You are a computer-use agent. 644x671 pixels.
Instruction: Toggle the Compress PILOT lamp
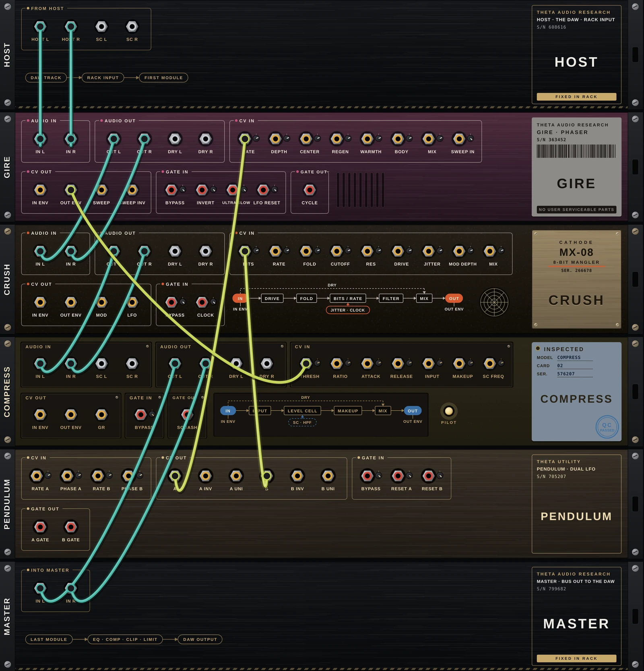tap(449, 411)
